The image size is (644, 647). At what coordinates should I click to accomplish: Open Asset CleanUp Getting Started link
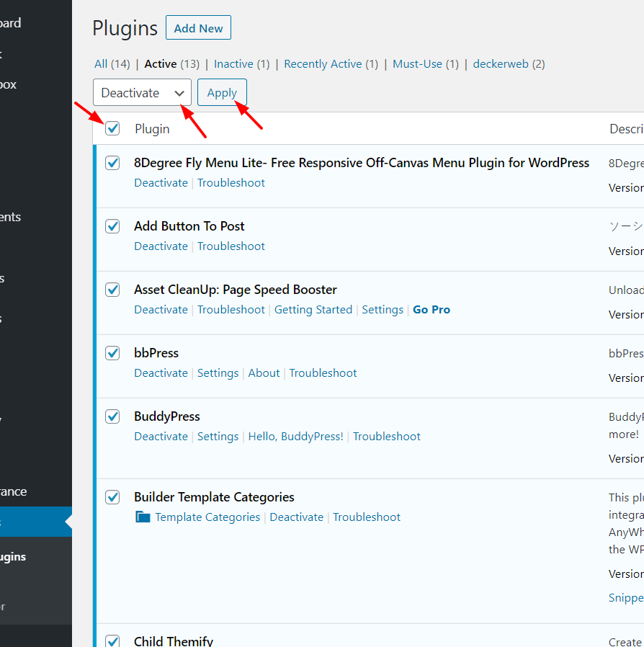click(313, 310)
